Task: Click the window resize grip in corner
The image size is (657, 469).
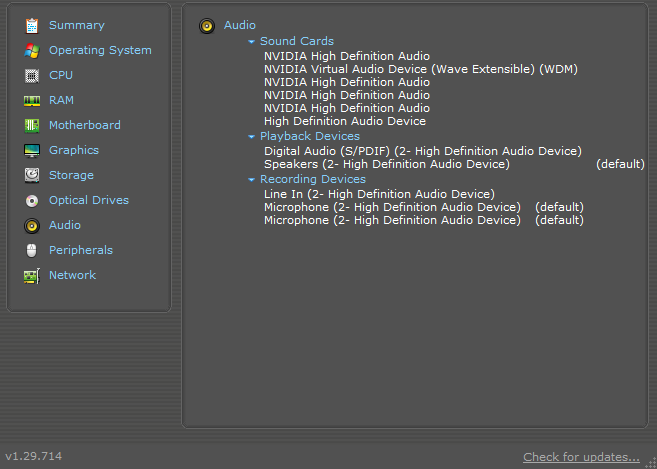Action: [x=652, y=463]
